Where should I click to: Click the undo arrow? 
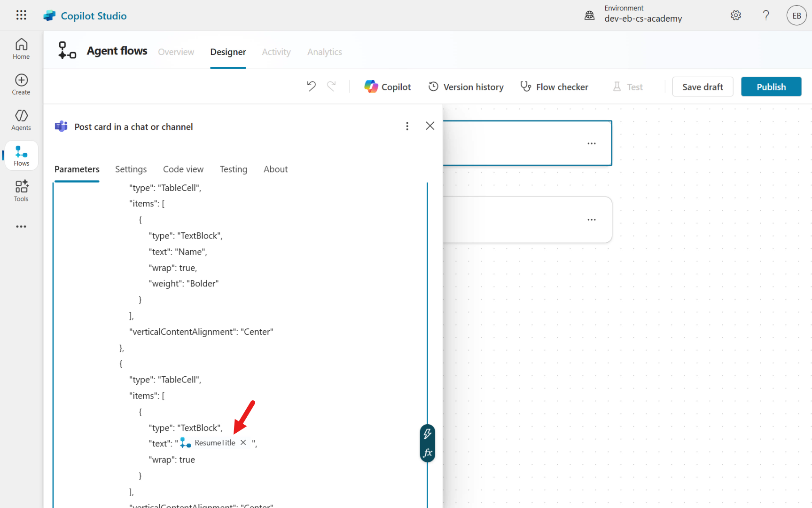pyautogui.click(x=311, y=87)
